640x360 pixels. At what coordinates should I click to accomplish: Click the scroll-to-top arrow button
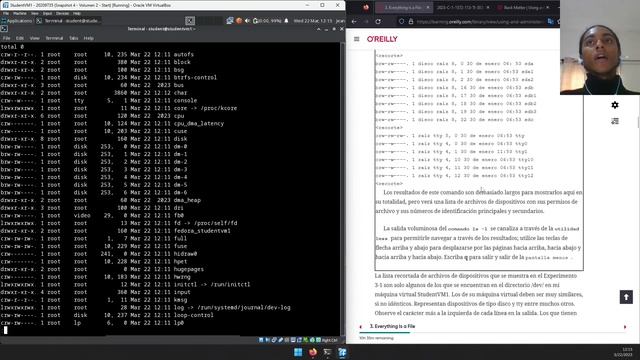[626, 297]
